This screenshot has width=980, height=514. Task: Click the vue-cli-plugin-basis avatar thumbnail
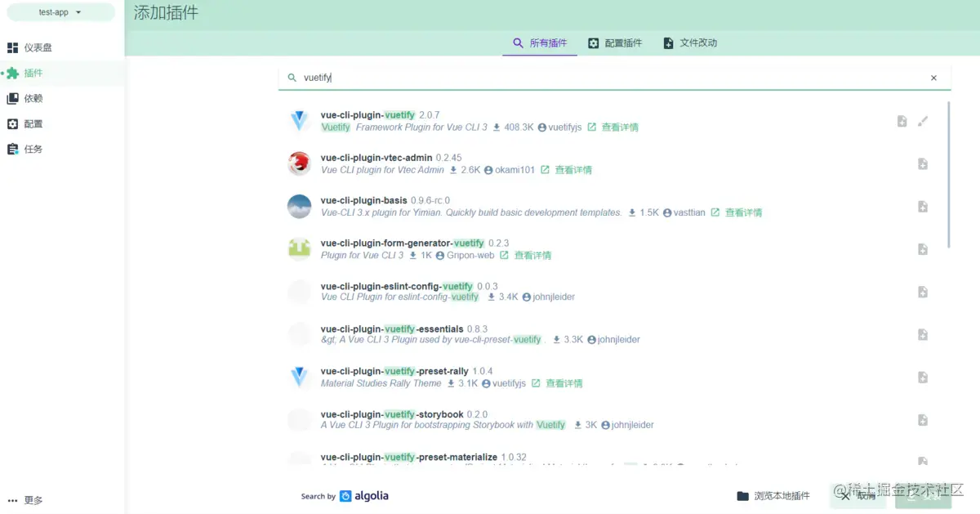[299, 206]
